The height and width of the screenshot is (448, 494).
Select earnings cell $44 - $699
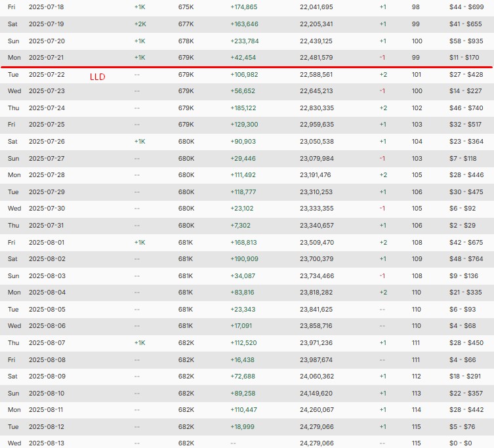466,7
